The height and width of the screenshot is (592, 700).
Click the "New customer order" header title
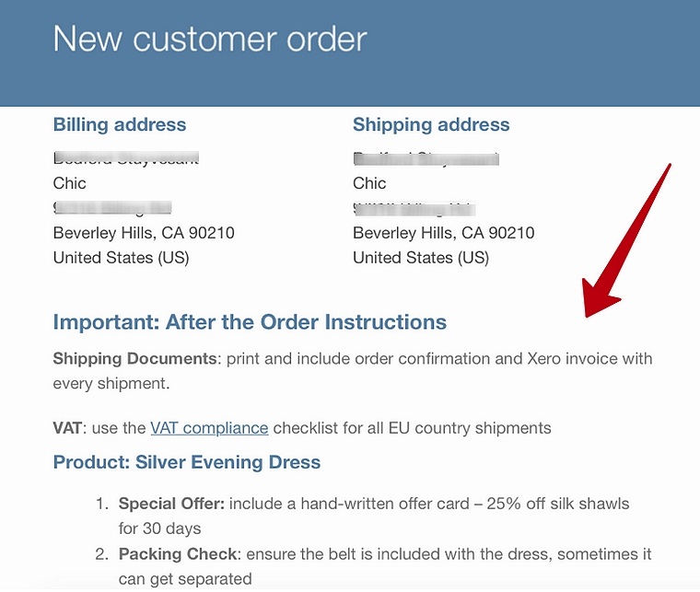click(210, 39)
